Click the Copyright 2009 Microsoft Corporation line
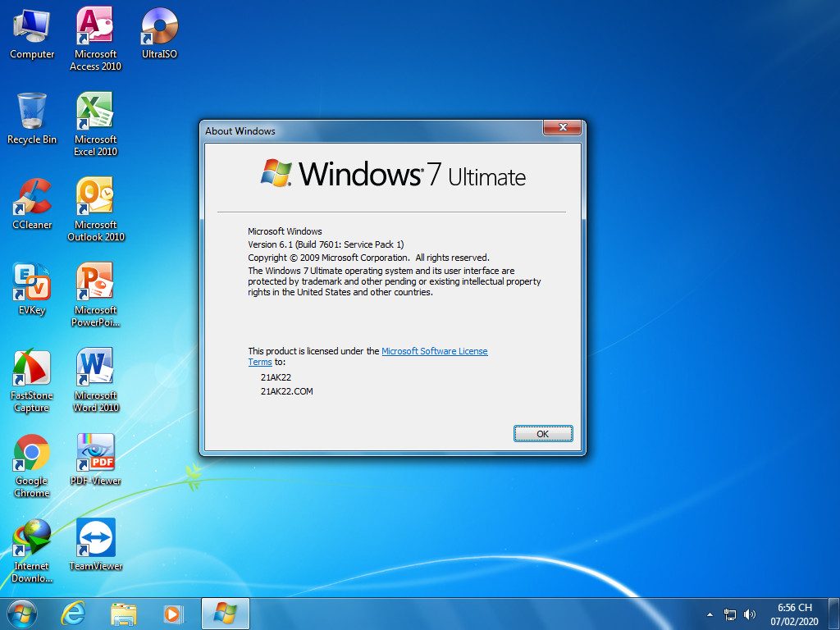Viewport: 840px width, 630px height. tap(368, 258)
